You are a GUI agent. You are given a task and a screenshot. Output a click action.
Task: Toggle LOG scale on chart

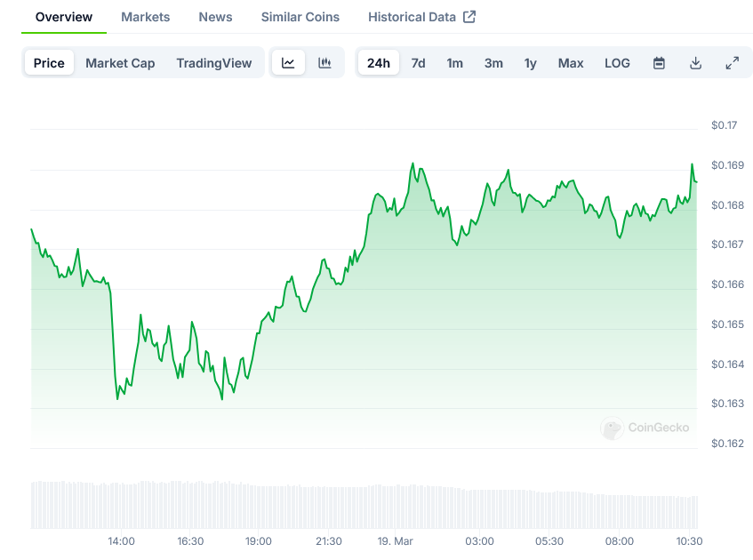617,63
